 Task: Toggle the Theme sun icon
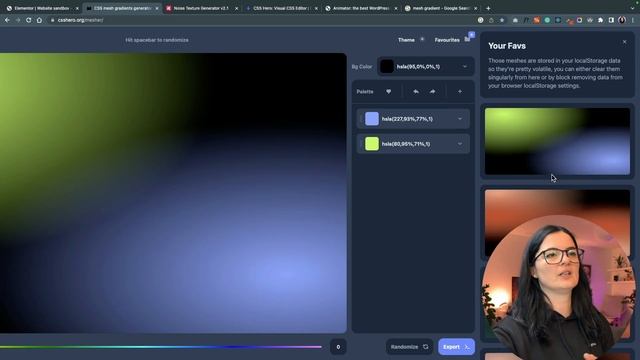tap(422, 40)
